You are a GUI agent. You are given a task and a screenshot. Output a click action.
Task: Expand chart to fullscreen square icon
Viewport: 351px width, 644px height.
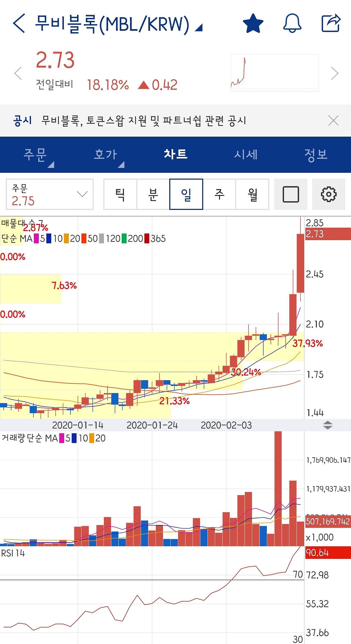point(291,194)
